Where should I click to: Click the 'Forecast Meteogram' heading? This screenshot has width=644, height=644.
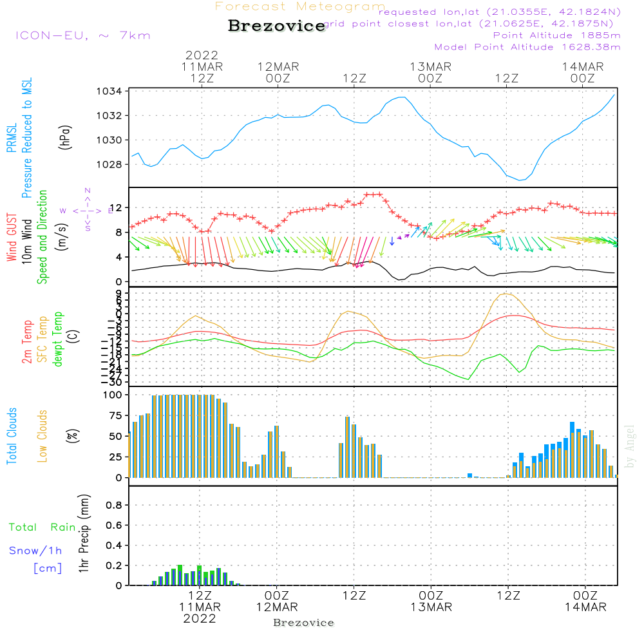pyautogui.click(x=300, y=6)
